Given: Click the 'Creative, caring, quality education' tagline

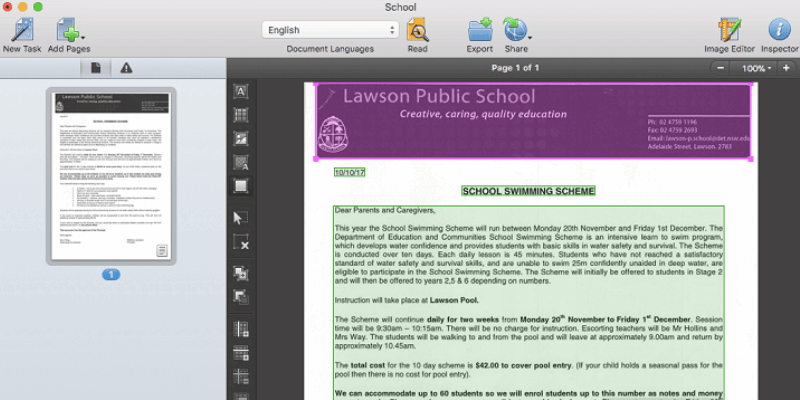Looking at the screenshot, I should (483, 114).
